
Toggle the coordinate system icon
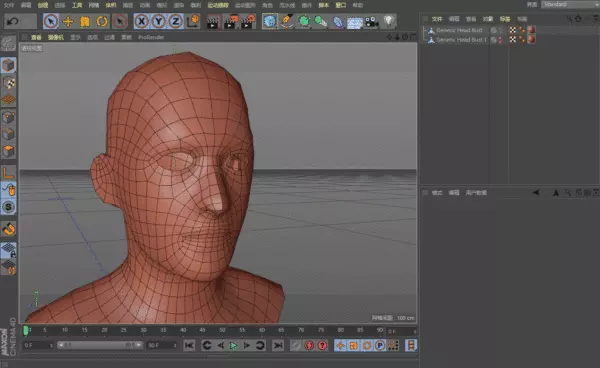pos(193,21)
